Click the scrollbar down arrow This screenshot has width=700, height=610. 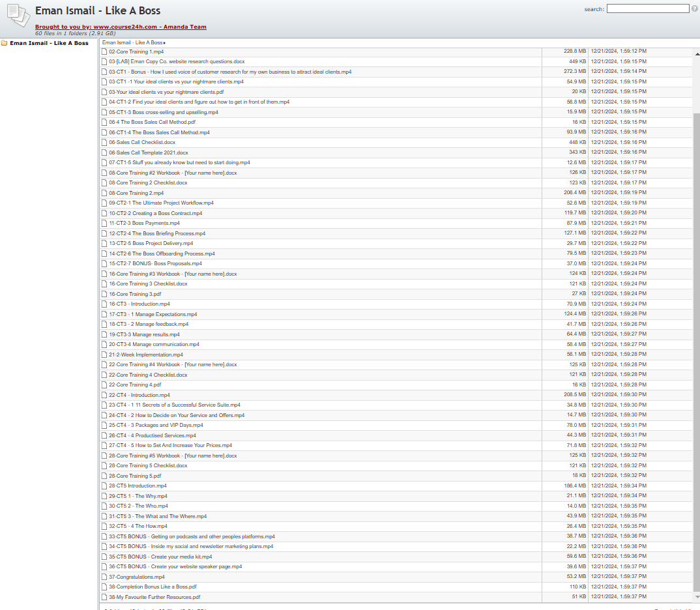[697, 596]
